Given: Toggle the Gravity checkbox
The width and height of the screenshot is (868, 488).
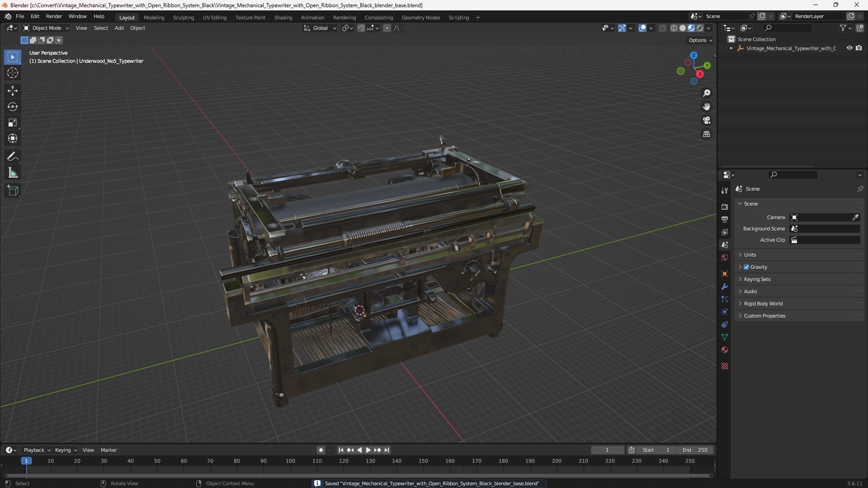Looking at the screenshot, I should coord(746,267).
